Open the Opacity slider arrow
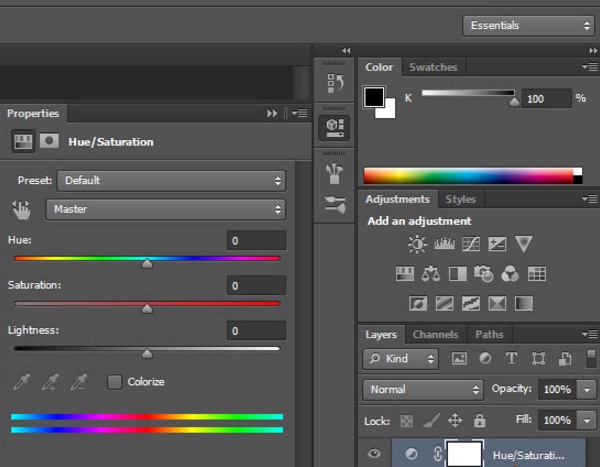 (587, 390)
